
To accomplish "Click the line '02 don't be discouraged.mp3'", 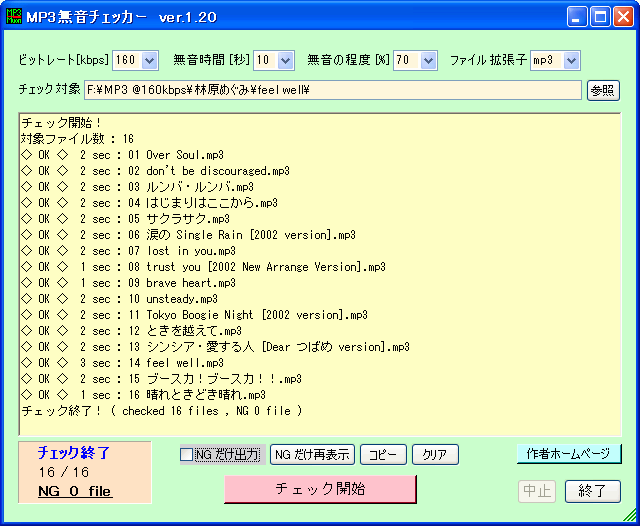I will pos(156,171).
